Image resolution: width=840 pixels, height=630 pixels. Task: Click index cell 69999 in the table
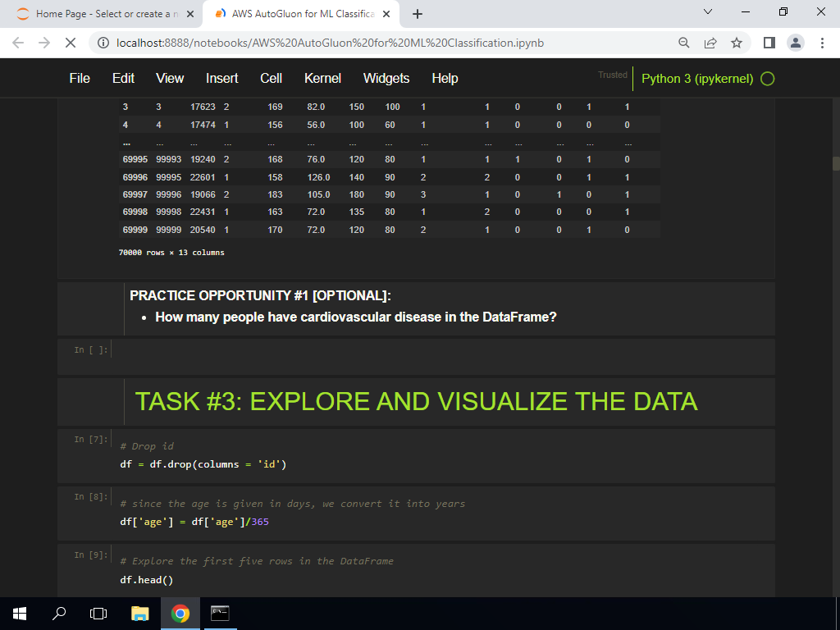(135, 230)
